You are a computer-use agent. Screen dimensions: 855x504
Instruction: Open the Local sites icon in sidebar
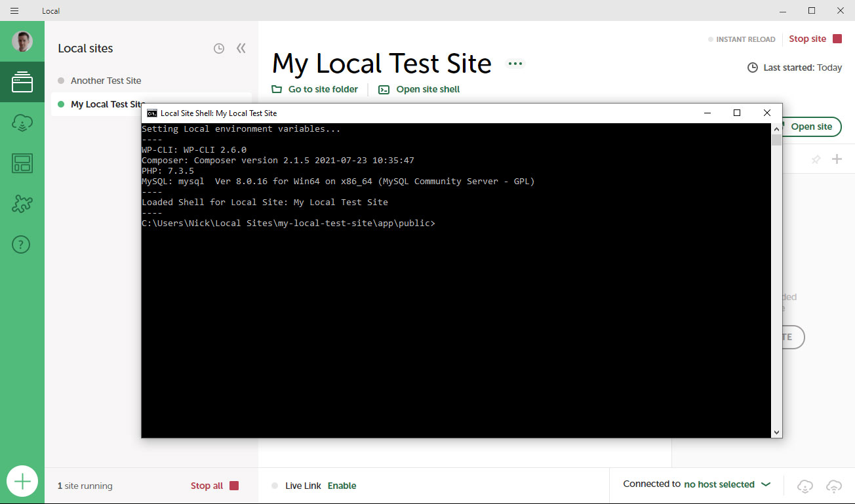pos(22,82)
